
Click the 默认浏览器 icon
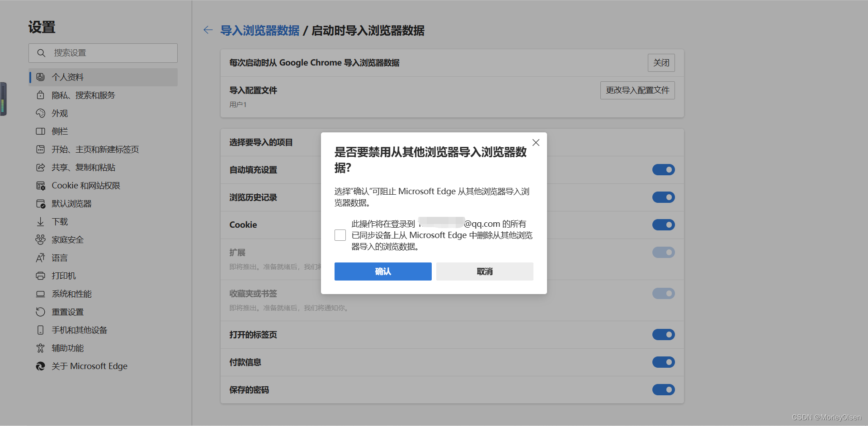tap(40, 204)
